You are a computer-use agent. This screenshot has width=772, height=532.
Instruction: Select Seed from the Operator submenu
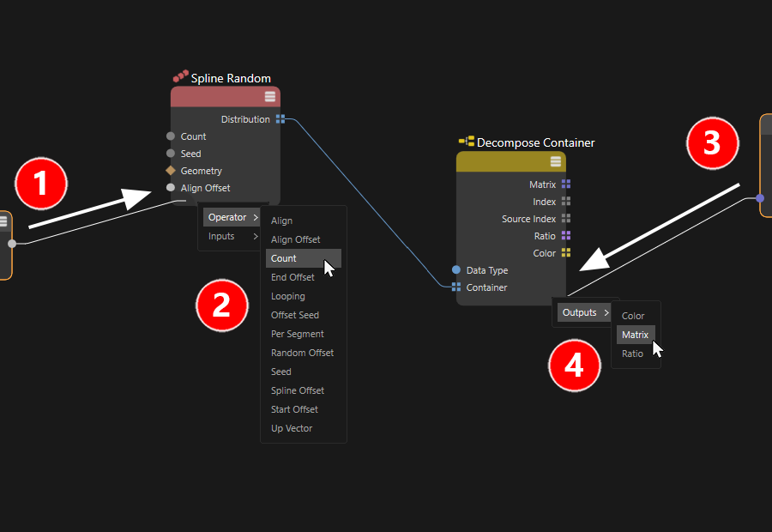(x=304, y=372)
